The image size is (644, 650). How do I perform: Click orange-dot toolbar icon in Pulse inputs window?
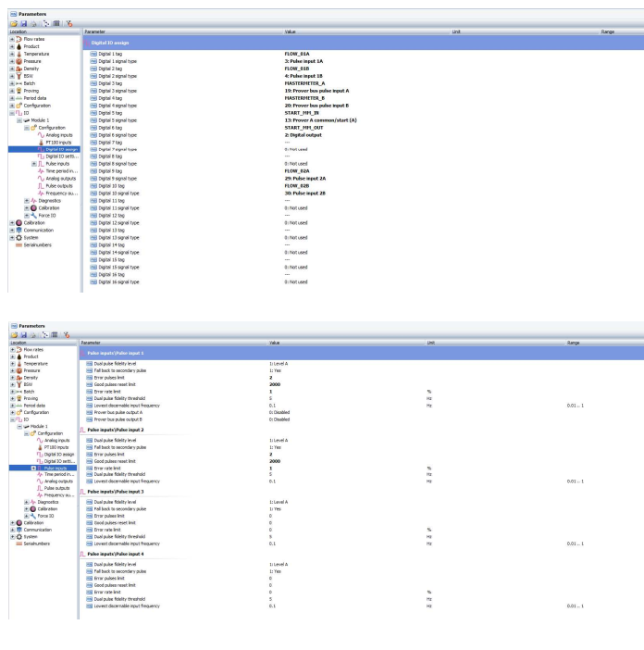pos(67,335)
